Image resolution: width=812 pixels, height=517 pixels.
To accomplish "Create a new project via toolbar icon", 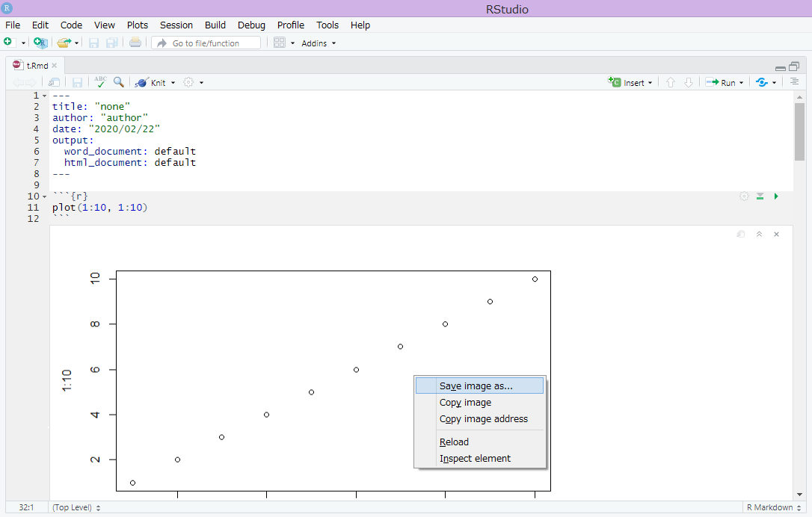I will click(40, 43).
